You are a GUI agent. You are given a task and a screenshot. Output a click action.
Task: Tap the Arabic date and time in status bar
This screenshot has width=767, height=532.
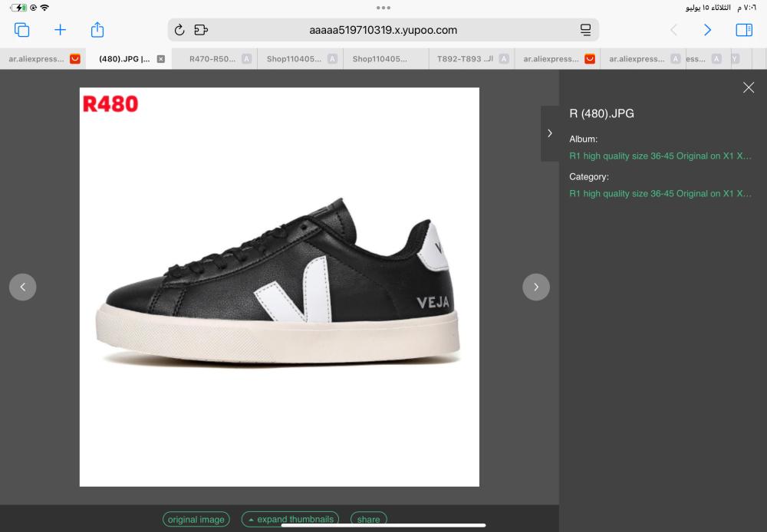point(721,8)
